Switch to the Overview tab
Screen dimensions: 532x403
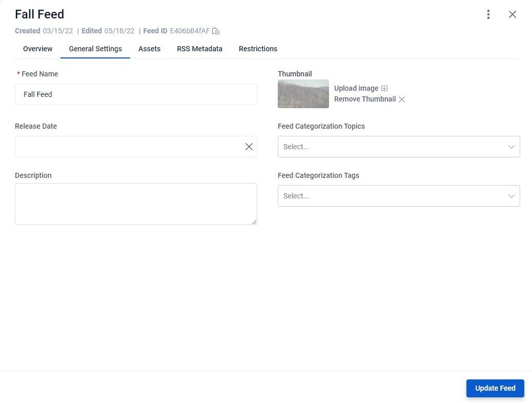[37, 49]
